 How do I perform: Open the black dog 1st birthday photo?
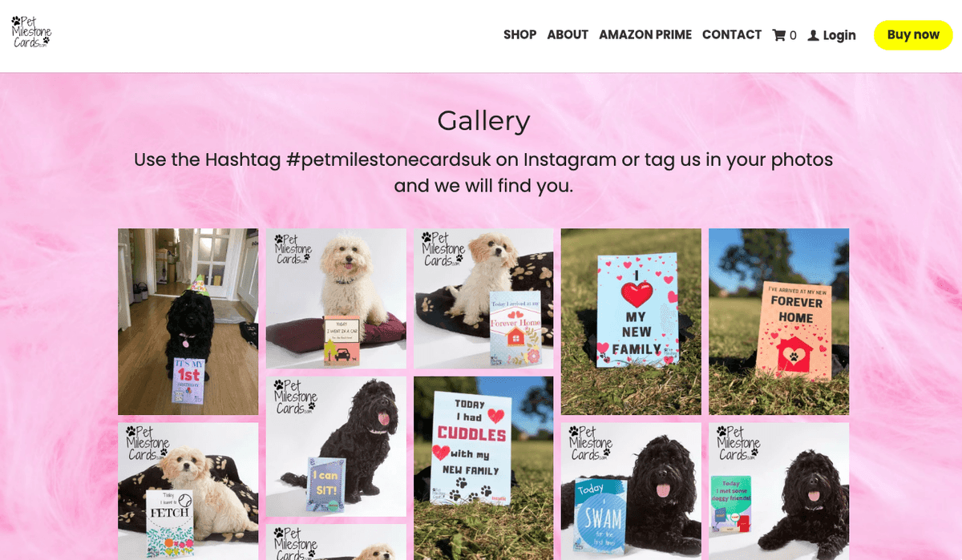pyautogui.click(x=188, y=321)
